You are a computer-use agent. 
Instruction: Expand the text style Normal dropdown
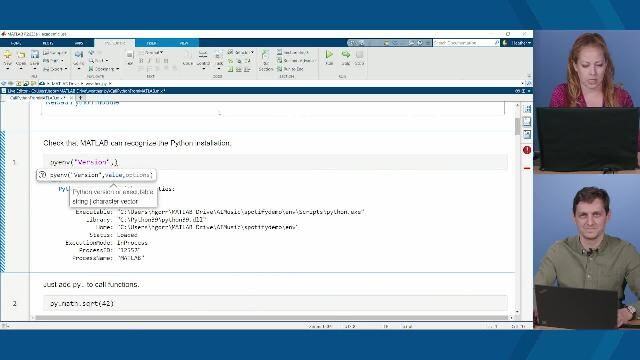pyautogui.click(x=154, y=53)
